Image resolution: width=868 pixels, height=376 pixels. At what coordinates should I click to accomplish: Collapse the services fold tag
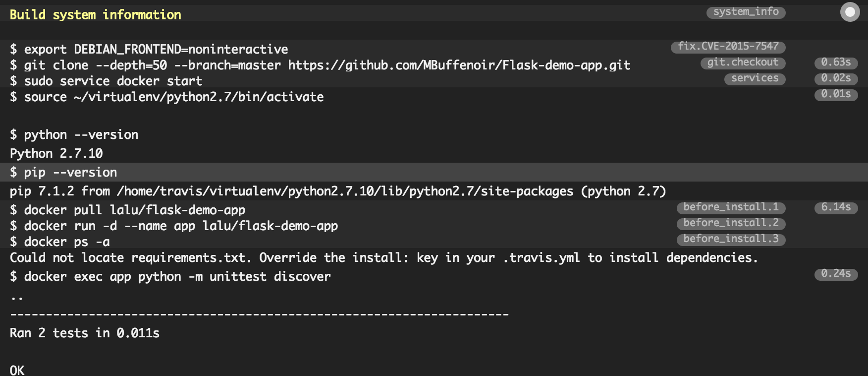[x=755, y=78]
